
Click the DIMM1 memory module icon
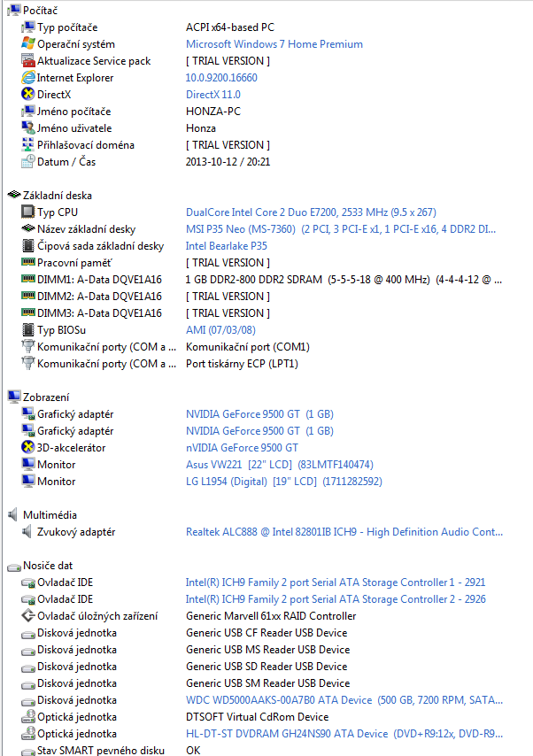(x=28, y=279)
